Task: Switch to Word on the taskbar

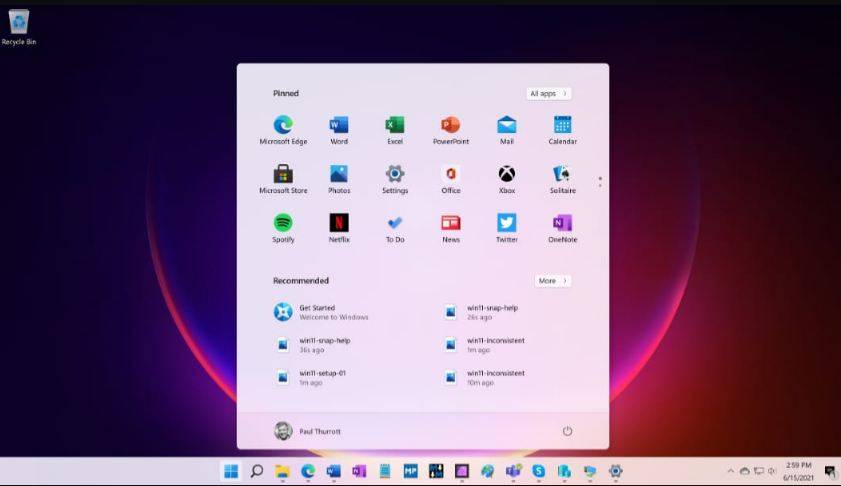Action: click(334, 471)
